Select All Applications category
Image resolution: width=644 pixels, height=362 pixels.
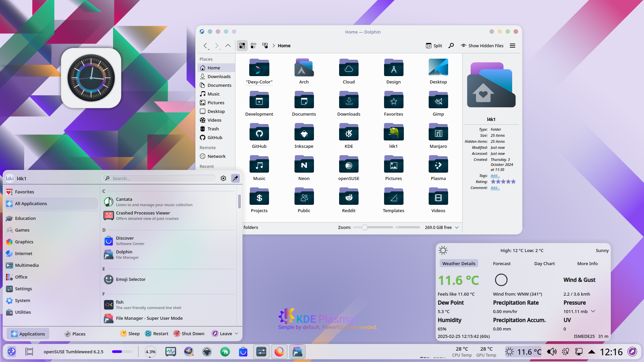point(51,203)
